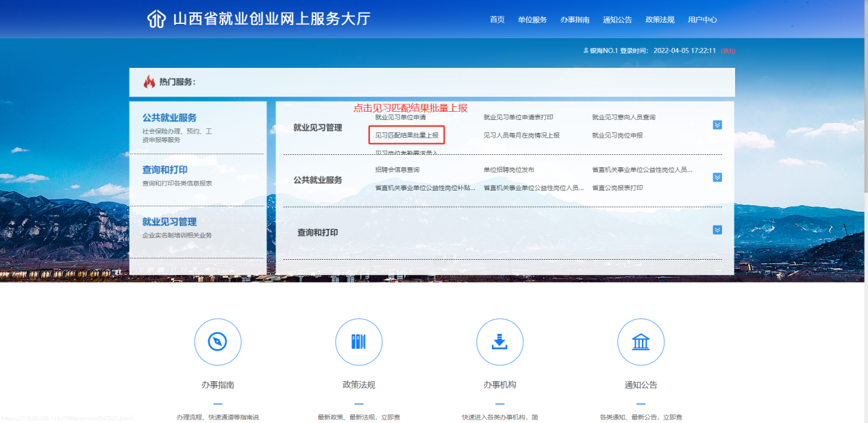This screenshot has width=868, height=423.
Task: Open the 就业见习岗位申报 link
Action: point(618,135)
